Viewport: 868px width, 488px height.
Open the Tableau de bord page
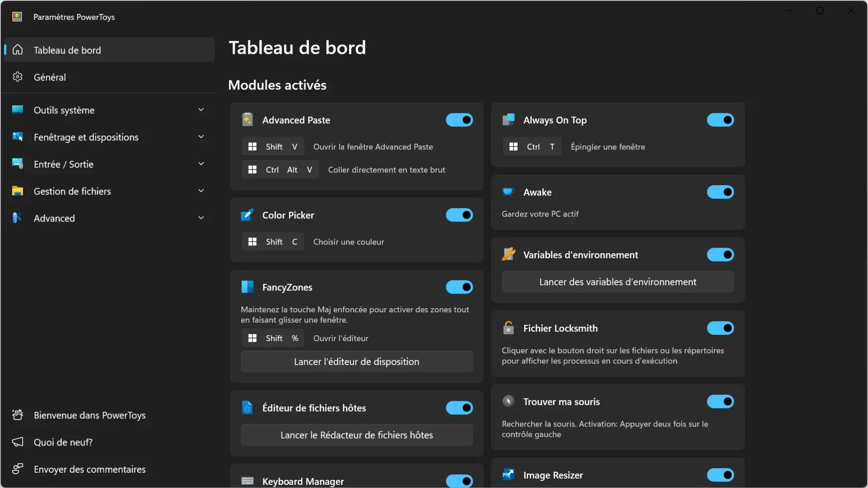click(x=109, y=50)
